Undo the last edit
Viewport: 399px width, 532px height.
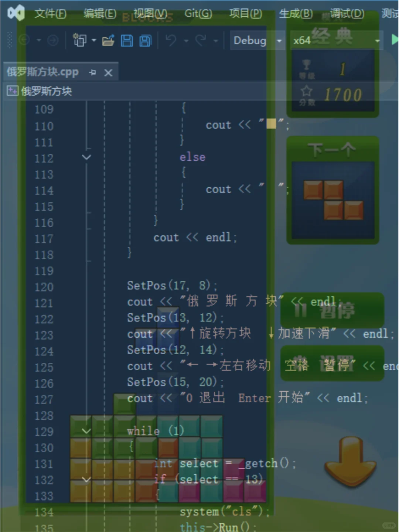click(172, 40)
